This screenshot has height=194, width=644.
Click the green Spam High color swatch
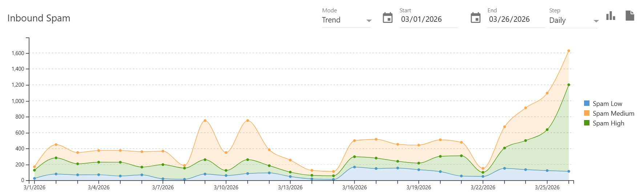point(587,123)
